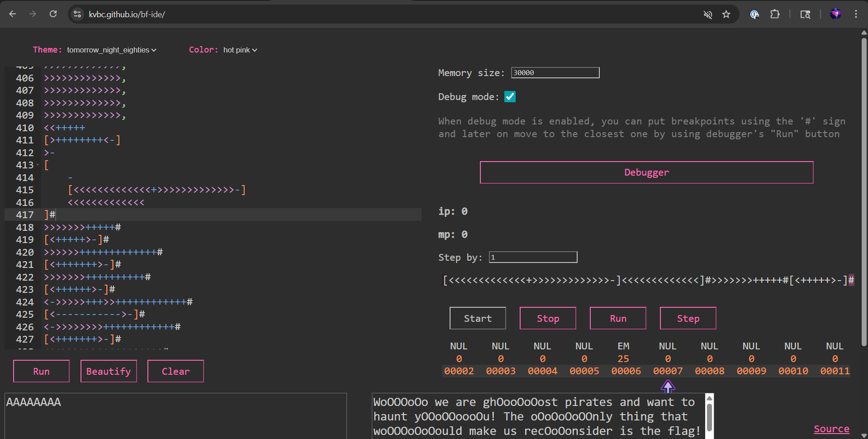Stop the running debugger
868x439 pixels.
pyautogui.click(x=547, y=318)
